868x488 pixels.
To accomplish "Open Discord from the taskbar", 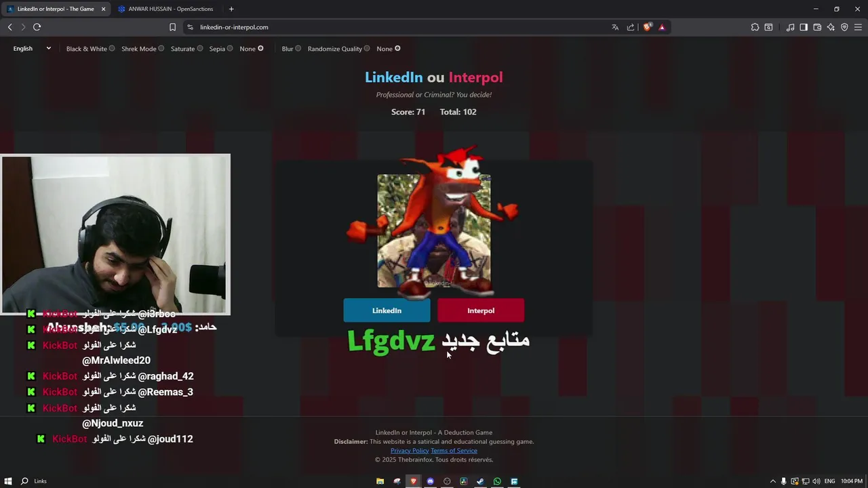I will (430, 481).
